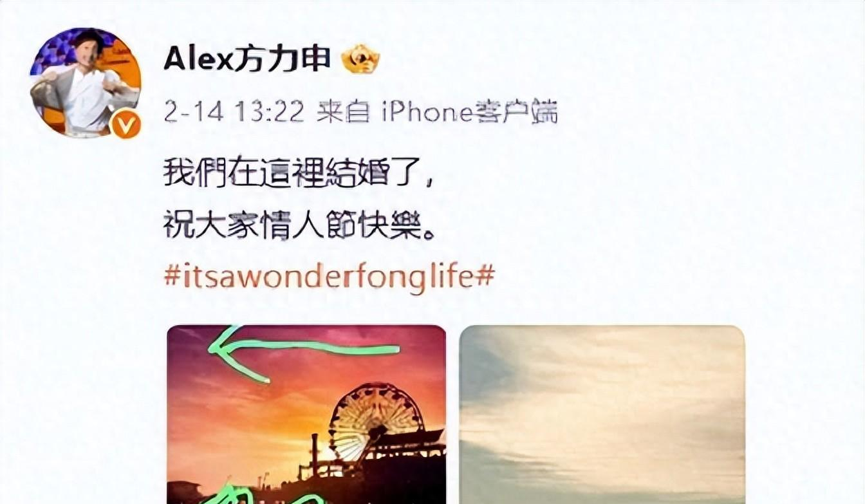The width and height of the screenshot is (865, 504).
Task: Click the post line 我們在這裡結婚了
Action: tap(299, 174)
